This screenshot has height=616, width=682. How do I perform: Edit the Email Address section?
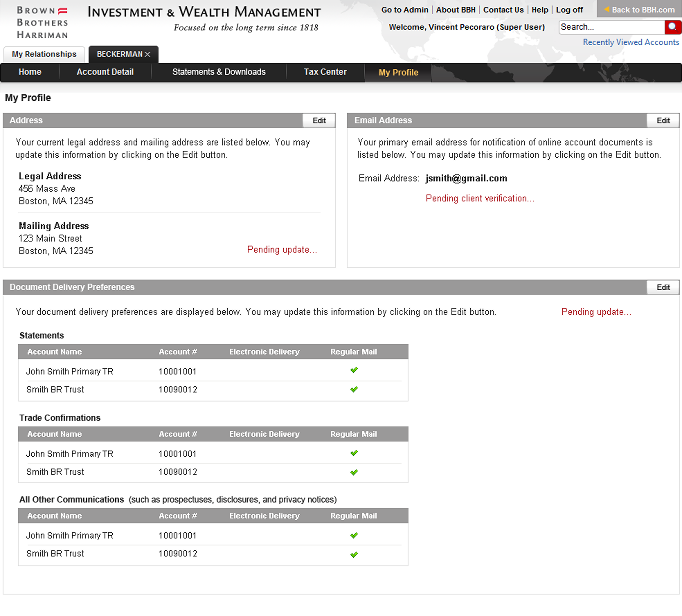point(663,121)
